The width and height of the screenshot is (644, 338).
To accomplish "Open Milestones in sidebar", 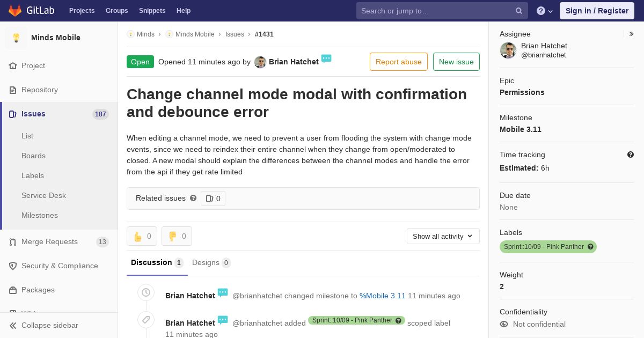I will pos(40,215).
